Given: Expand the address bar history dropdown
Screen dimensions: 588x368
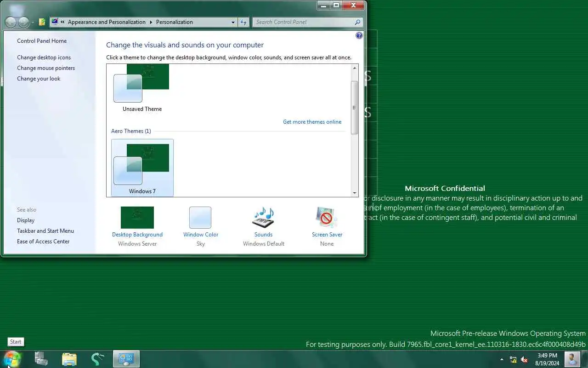Looking at the screenshot, I should (x=233, y=22).
